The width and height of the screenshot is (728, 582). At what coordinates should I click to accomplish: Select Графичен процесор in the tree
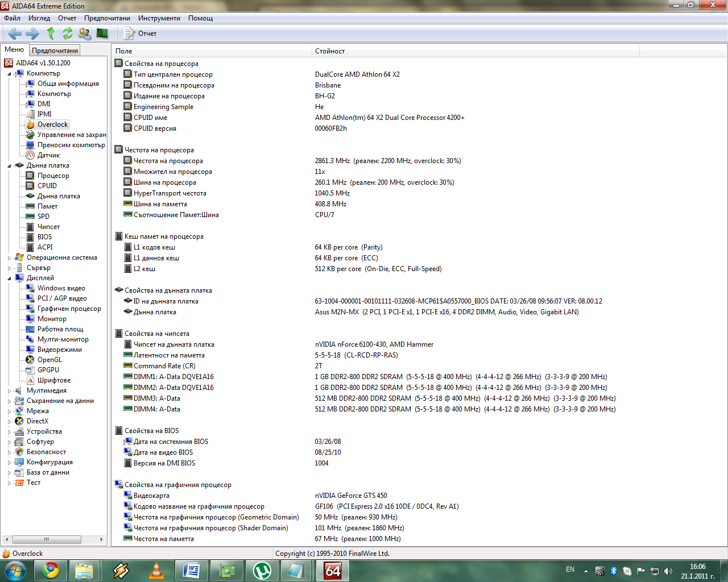pyautogui.click(x=69, y=309)
